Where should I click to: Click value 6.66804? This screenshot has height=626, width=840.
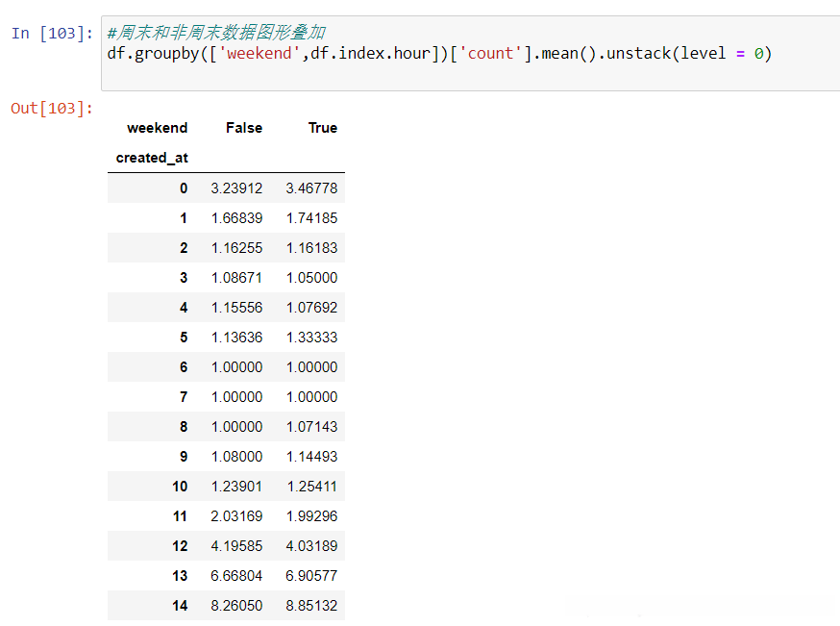click(236, 576)
